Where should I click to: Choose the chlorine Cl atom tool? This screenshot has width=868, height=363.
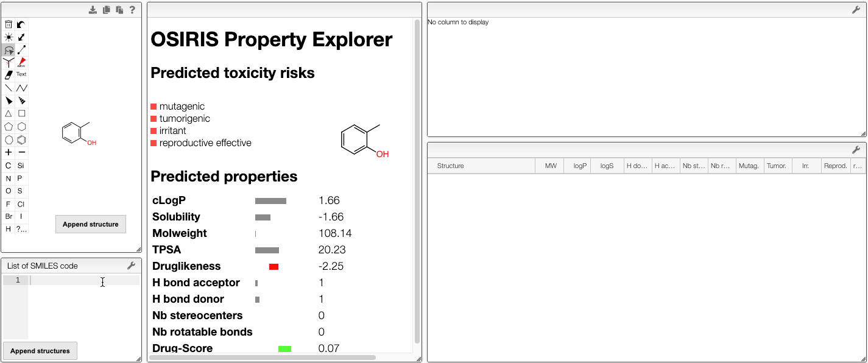pyautogui.click(x=21, y=204)
